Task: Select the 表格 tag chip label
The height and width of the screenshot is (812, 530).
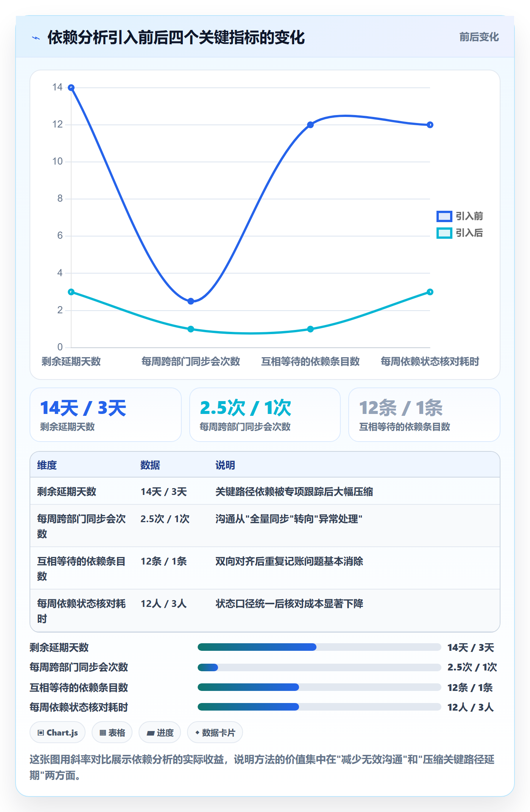Action: 117,733
